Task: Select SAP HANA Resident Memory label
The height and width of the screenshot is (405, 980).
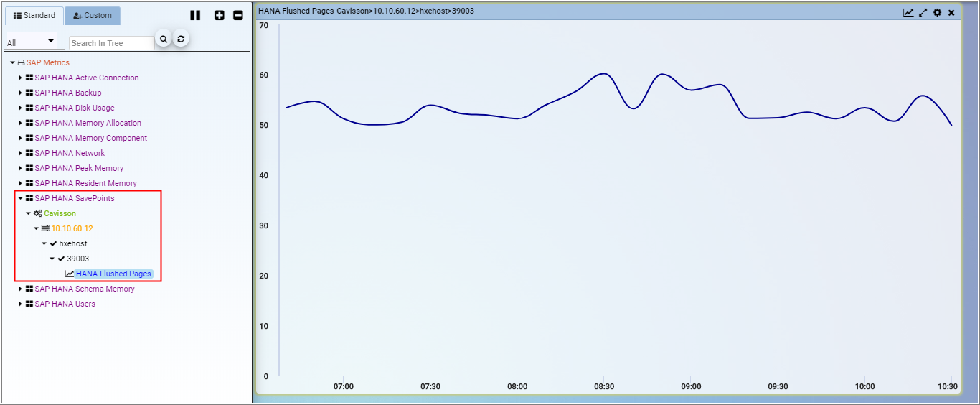Action: pyautogui.click(x=85, y=183)
